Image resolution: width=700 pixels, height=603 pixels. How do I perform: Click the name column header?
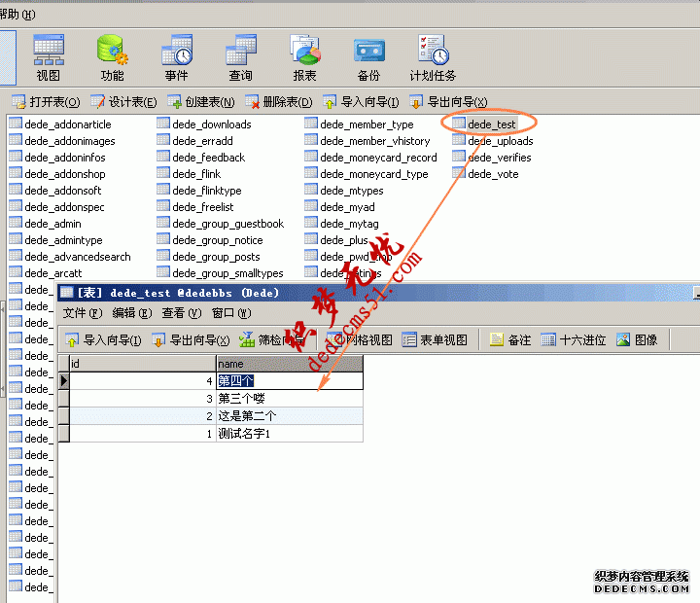tap(289, 364)
